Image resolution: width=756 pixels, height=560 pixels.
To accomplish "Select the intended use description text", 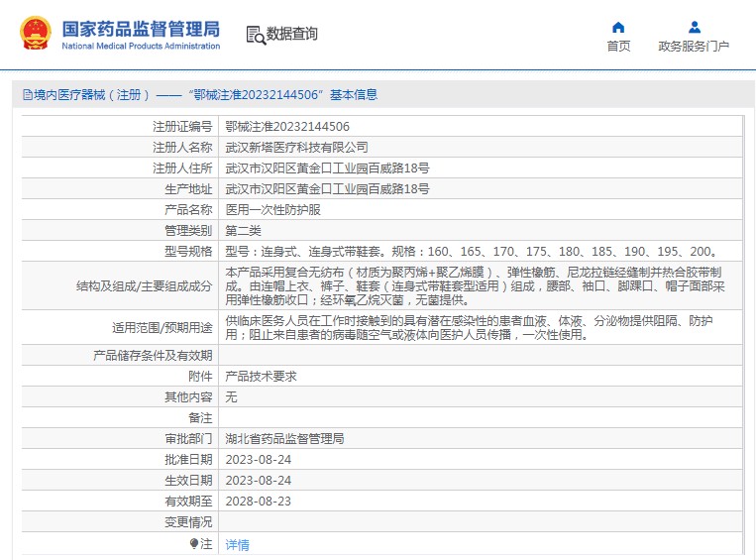I will 469,327.
